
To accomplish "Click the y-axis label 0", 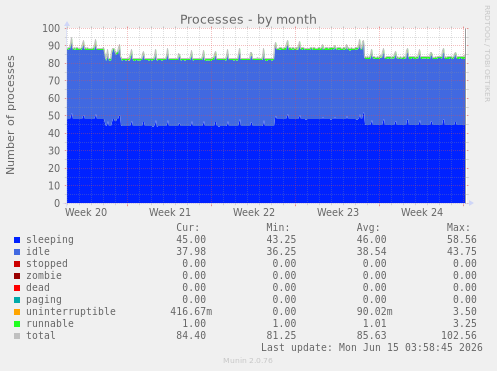I will (x=57, y=204).
